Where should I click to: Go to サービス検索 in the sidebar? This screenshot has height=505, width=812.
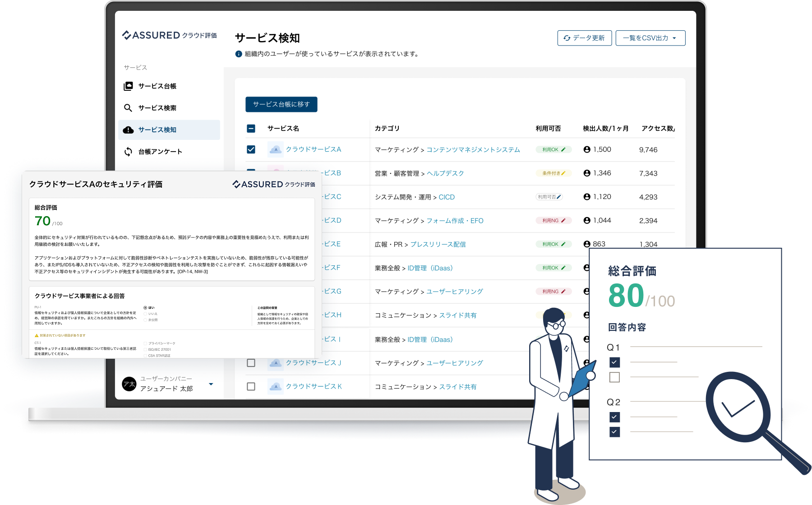click(157, 108)
